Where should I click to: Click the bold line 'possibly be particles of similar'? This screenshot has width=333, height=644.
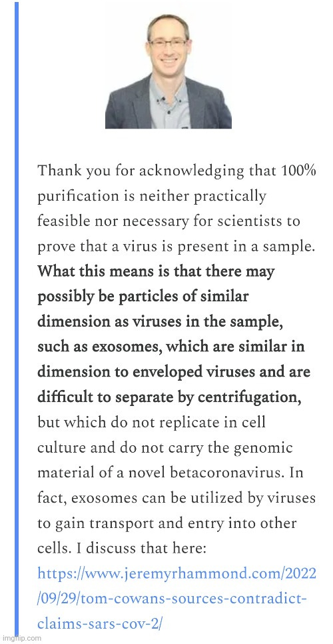(x=143, y=297)
